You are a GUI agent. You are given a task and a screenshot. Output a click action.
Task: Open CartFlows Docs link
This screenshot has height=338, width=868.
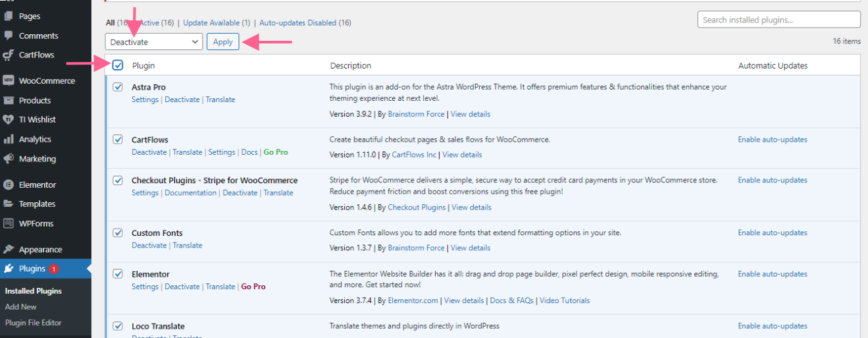pos(249,152)
